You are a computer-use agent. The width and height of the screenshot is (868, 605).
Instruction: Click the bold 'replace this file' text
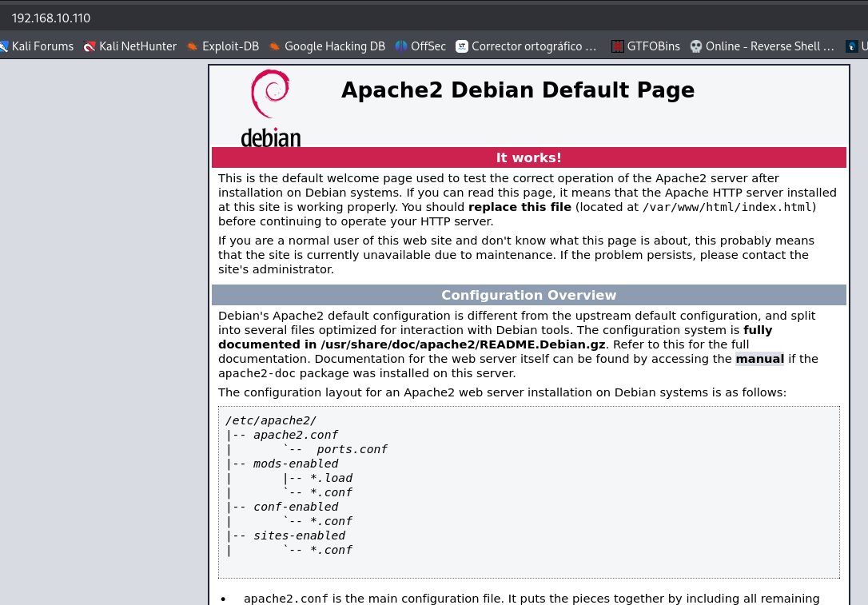pos(520,207)
